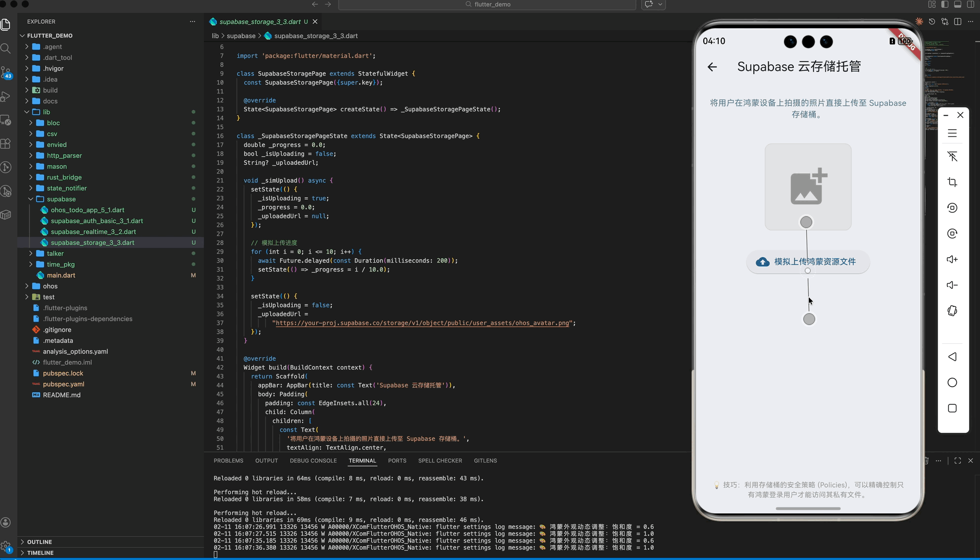Tap the back arrow in Supabase app bar

[712, 67]
